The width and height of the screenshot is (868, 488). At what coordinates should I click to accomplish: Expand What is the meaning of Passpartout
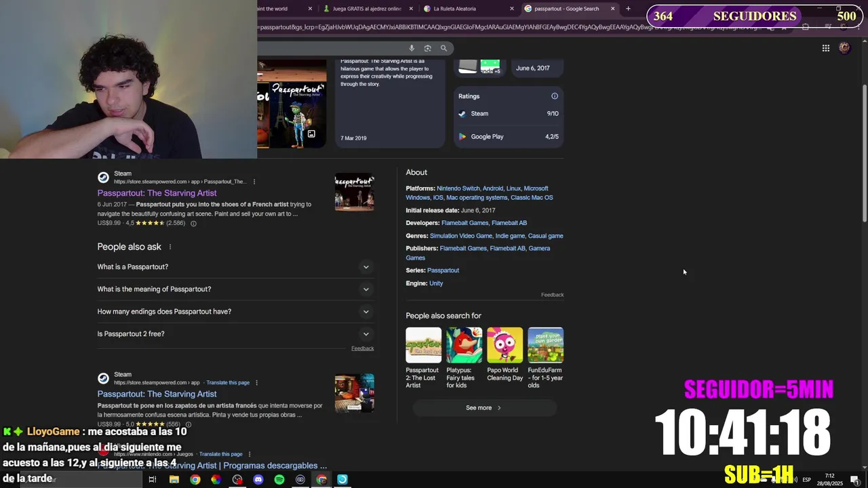[235, 289]
